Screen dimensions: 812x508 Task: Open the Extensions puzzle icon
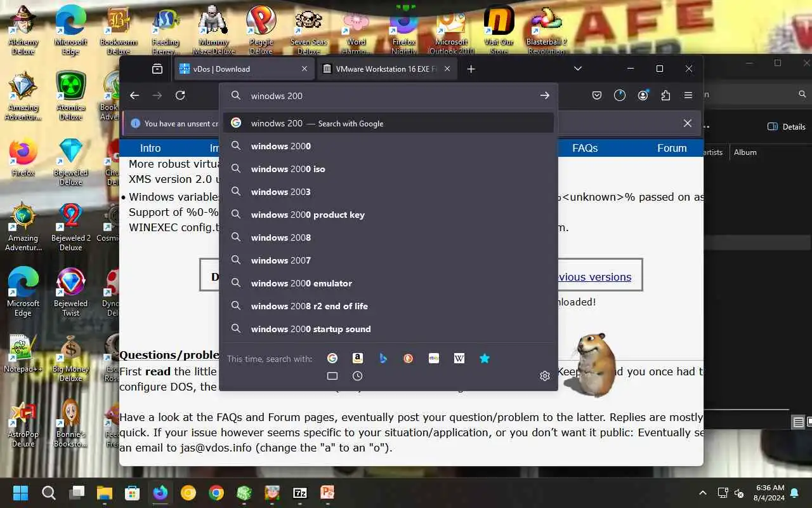coord(665,95)
